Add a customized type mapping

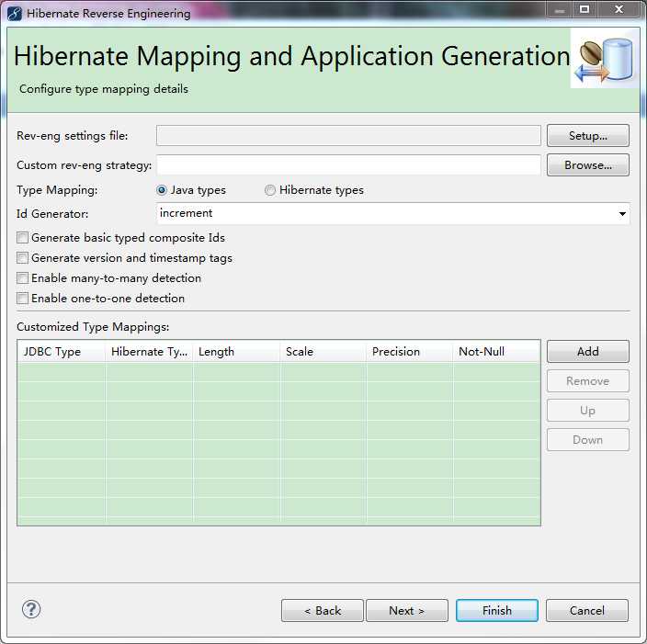[588, 352]
